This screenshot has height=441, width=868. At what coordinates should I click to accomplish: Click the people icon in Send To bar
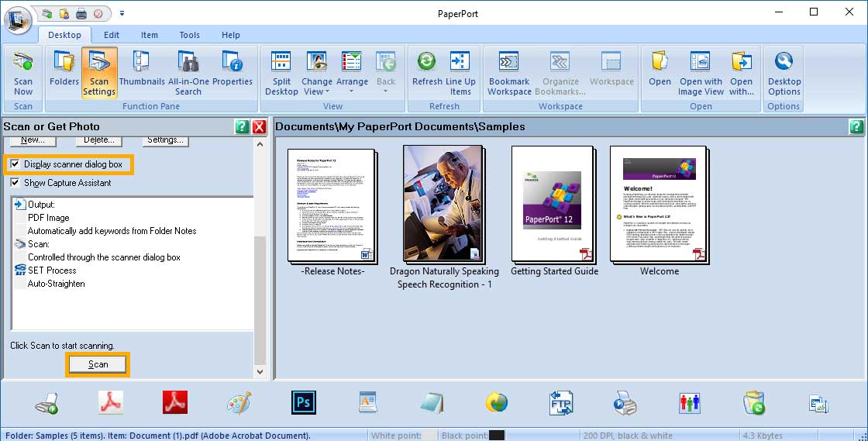coord(689,403)
